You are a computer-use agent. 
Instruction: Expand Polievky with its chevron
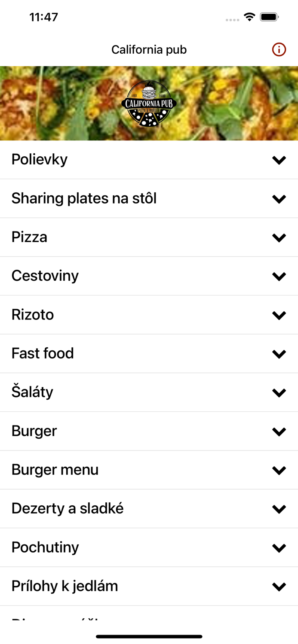tap(279, 160)
